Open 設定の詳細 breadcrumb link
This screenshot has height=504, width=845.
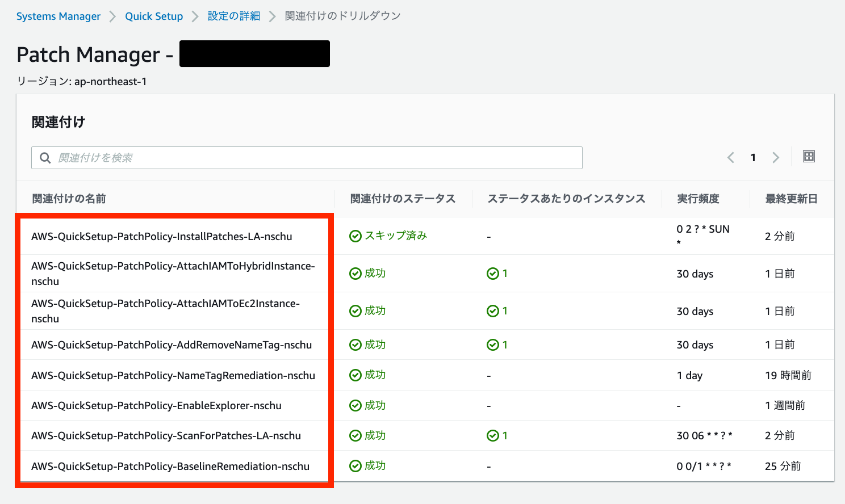point(233,16)
